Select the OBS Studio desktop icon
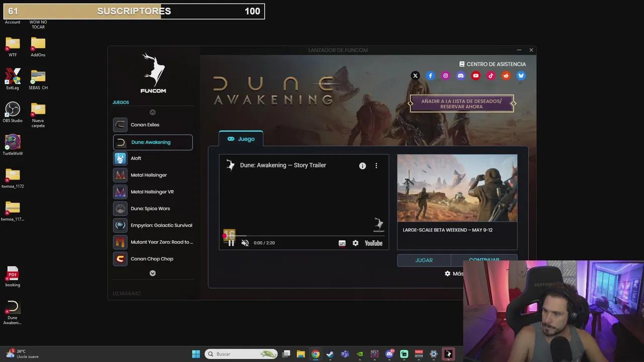The image size is (644, 362). 13,112
